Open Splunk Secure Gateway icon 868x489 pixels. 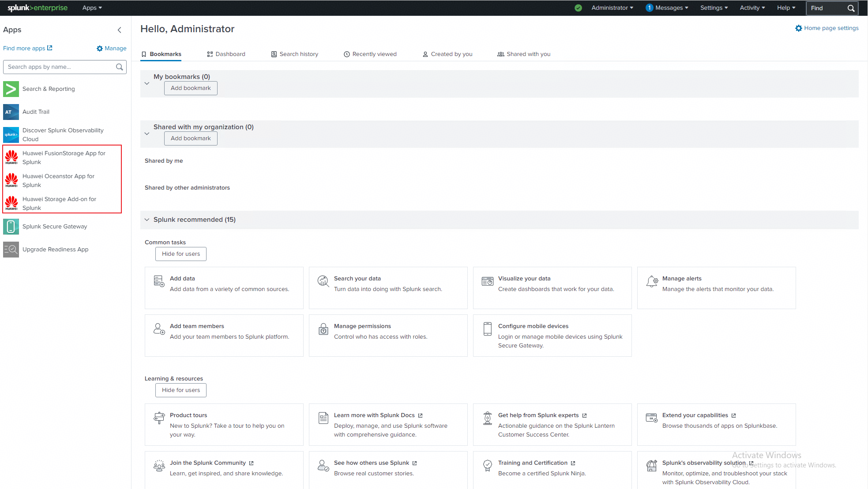(x=11, y=227)
